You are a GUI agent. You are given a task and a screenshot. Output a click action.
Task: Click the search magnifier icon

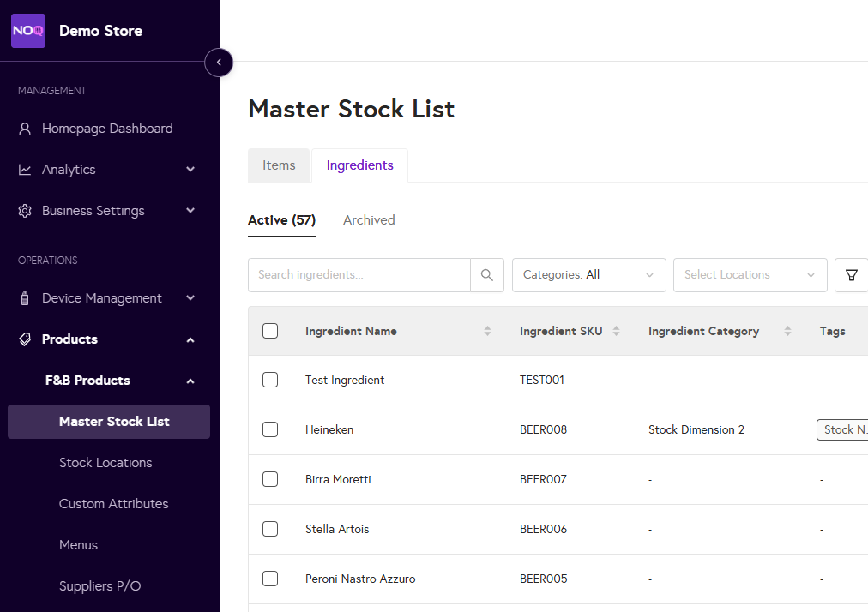point(487,275)
